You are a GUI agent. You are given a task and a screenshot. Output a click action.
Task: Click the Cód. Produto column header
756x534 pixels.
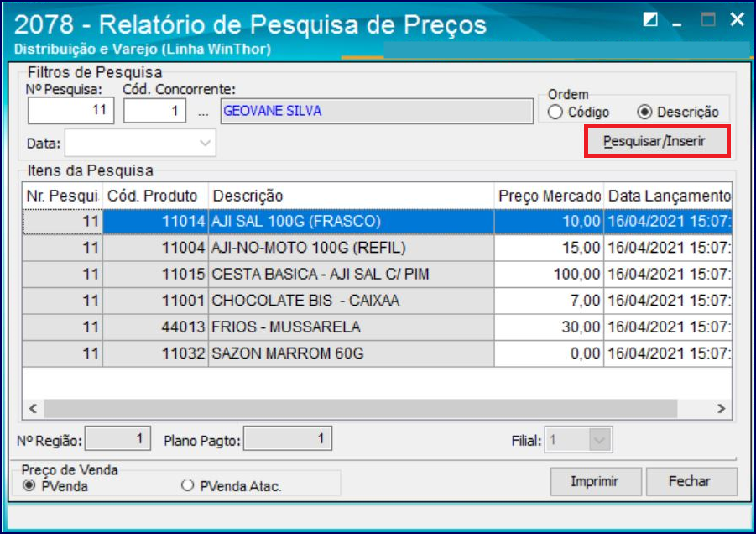click(155, 196)
